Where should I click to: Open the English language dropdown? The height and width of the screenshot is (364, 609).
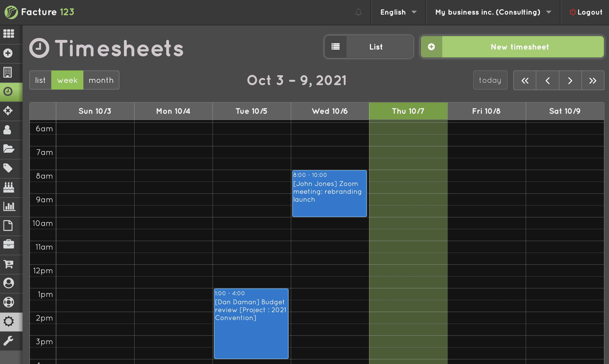(x=398, y=12)
